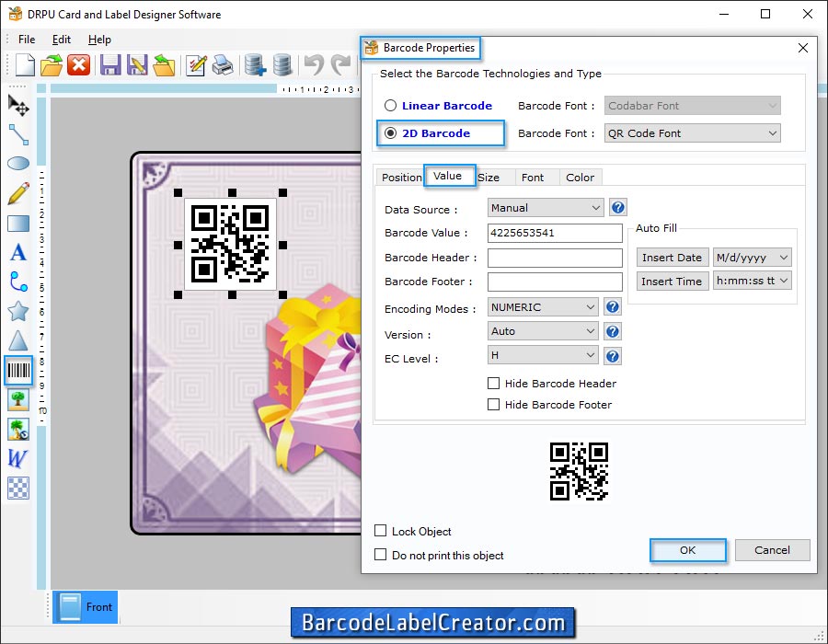This screenshot has height=644, width=828.
Task: Click the database icon with the plus sign
Action: (x=255, y=65)
